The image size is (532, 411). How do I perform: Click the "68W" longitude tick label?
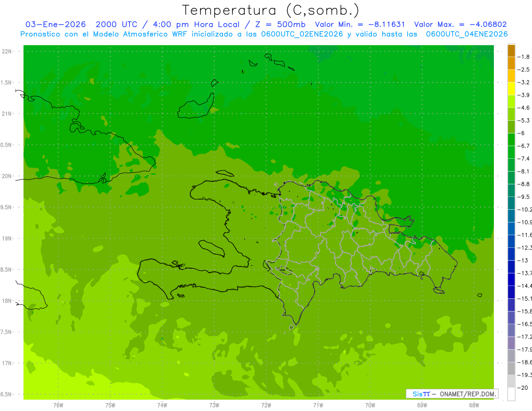click(474, 405)
